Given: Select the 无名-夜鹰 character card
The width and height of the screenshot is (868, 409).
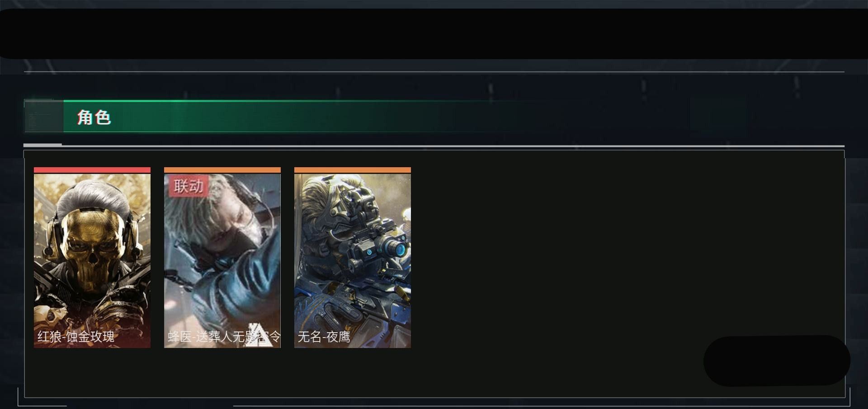Looking at the screenshot, I should 353,258.
